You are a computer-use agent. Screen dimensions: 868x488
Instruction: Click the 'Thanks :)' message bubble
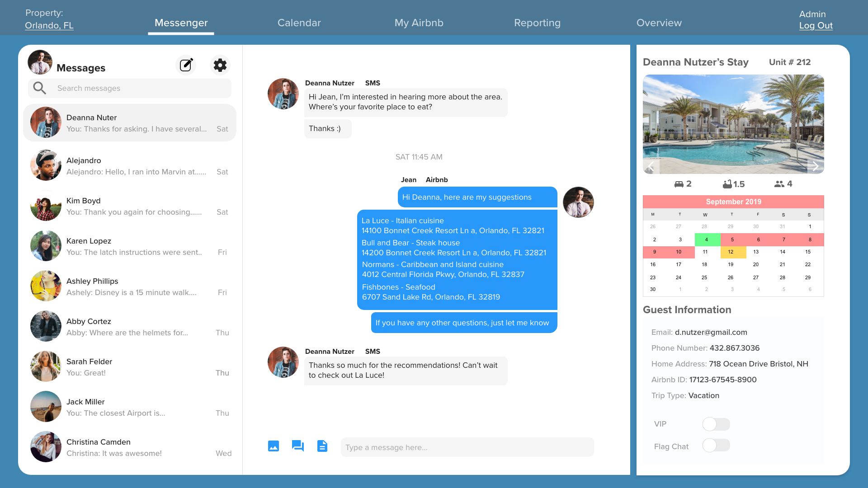pos(328,129)
